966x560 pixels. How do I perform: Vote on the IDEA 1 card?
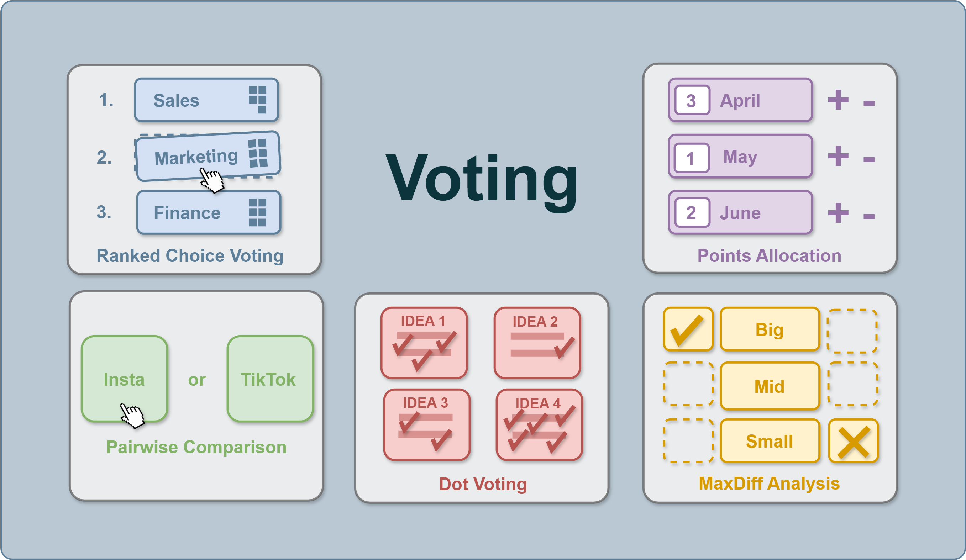tap(424, 343)
